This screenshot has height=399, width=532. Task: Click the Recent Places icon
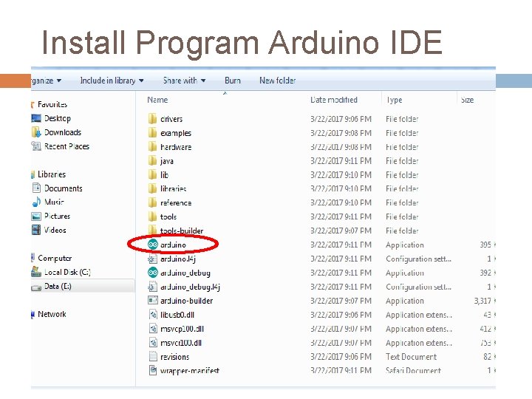pos(36,146)
